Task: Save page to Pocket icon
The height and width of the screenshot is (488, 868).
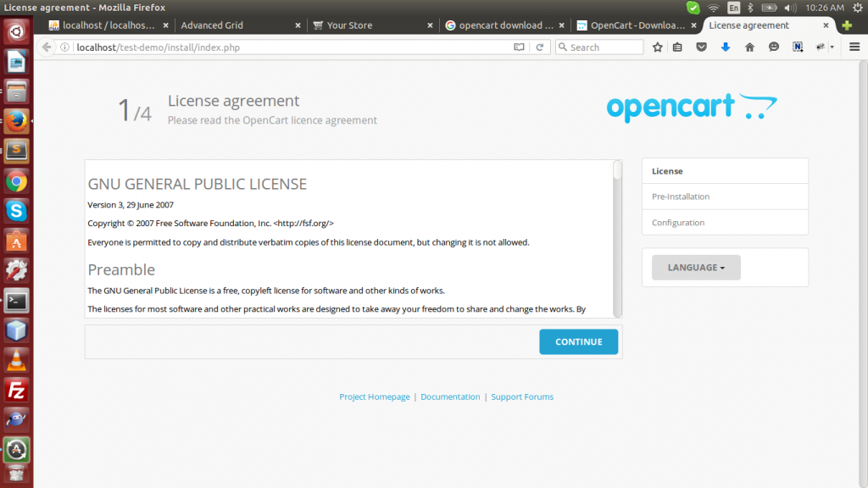Action: coord(701,47)
